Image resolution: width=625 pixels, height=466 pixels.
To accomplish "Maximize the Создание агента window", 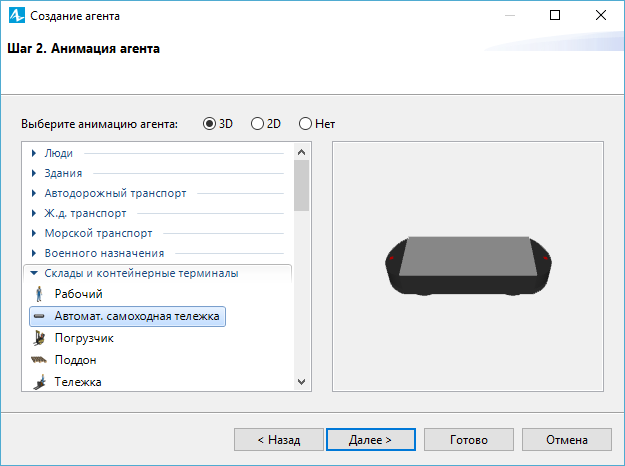I will (555, 15).
